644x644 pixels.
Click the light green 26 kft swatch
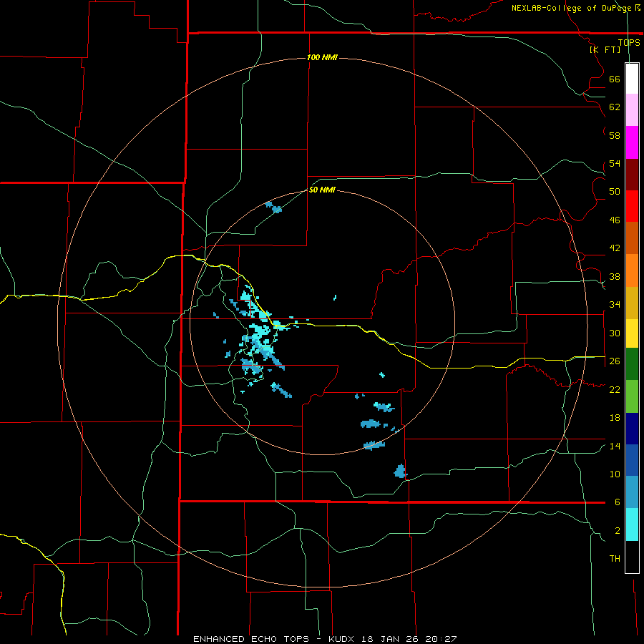(632, 396)
